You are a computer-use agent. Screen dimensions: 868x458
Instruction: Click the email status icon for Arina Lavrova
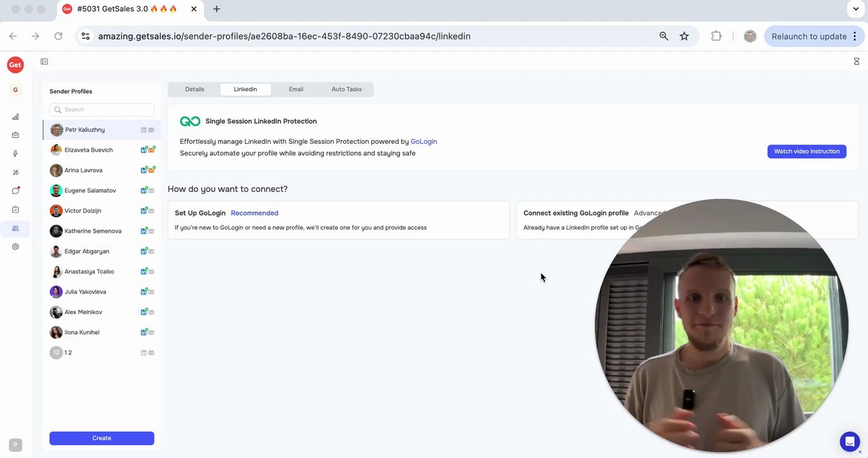151,170
